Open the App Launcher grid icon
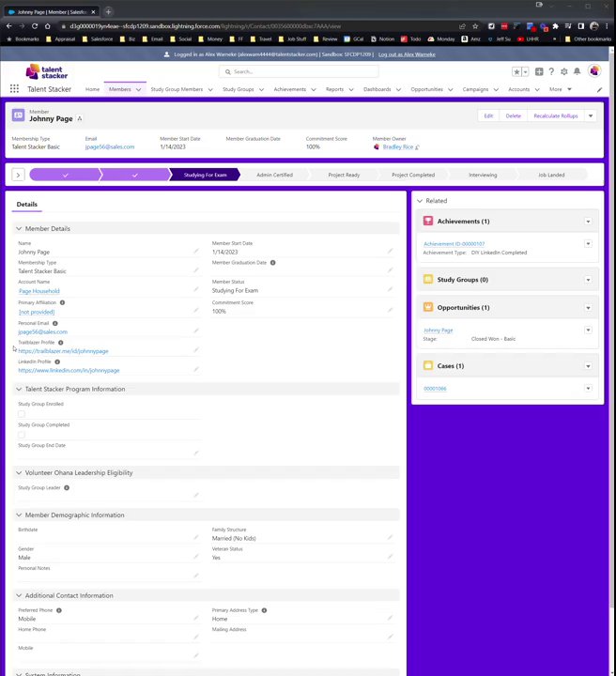 tap(14, 89)
